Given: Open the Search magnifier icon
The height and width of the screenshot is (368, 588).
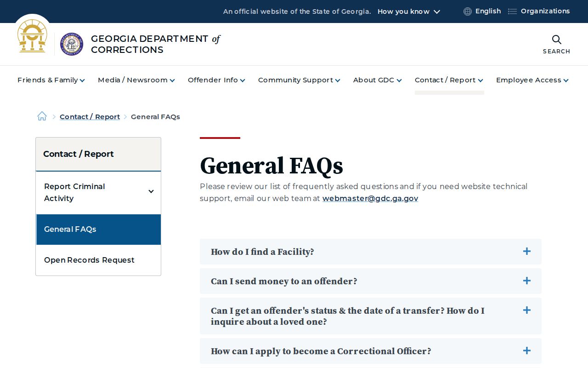Looking at the screenshot, I should pos(556,40).
